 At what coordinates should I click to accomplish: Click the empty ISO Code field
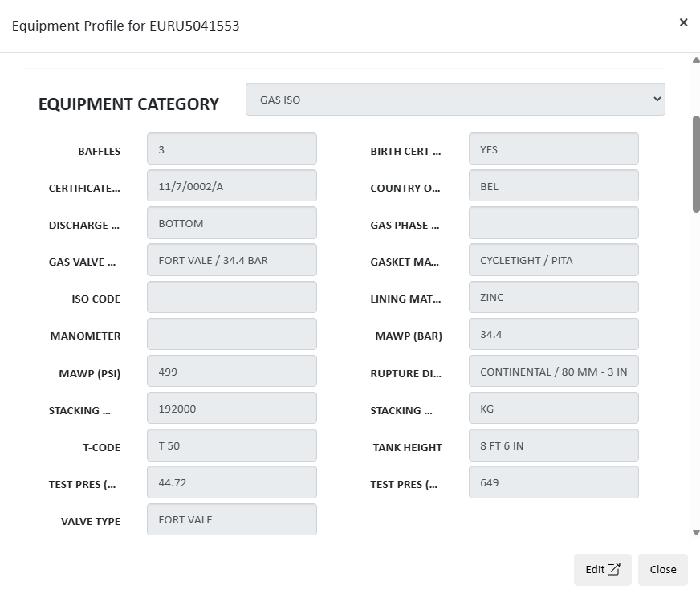[231, 297]
